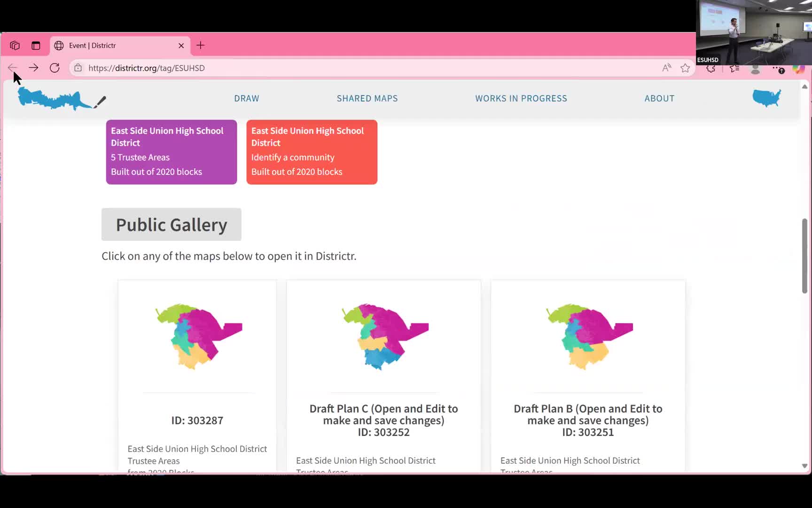Toggle immersive reader mode in address bar
The height and width of the screenshot is (508, 812).
tap(666, 68)
